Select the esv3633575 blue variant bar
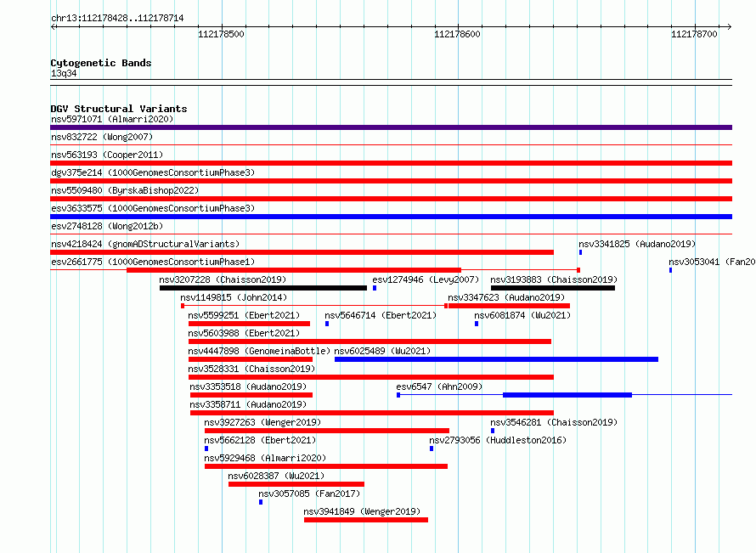The image size is (756, 553). pyautogui.click(x=391, y=217)
